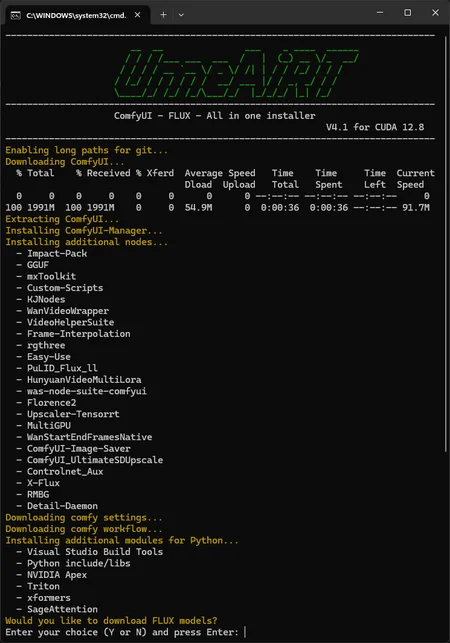Click the 'ComfyUI - FLUX - All in one installer' title
Image resolution: width=450 pixels, height=643 pixels.
(x=215, y=116)
